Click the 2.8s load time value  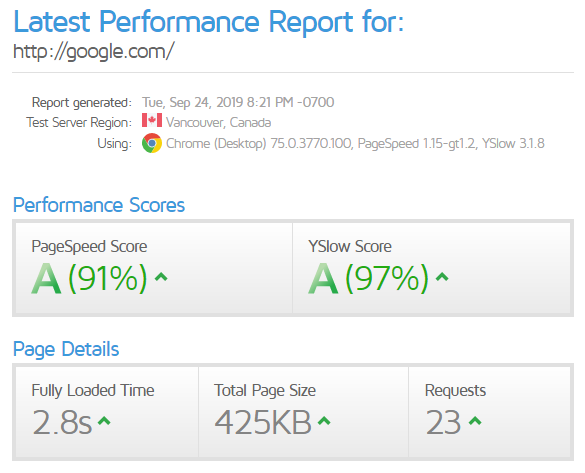pyautogui.click(x=62, y=422)
